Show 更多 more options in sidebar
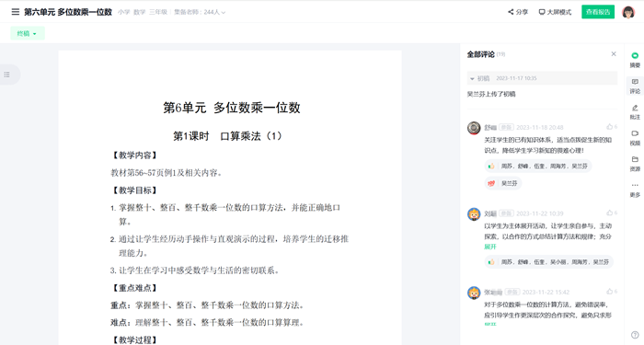Viewport: 644px width, 345px height. [x=635, y=190]
